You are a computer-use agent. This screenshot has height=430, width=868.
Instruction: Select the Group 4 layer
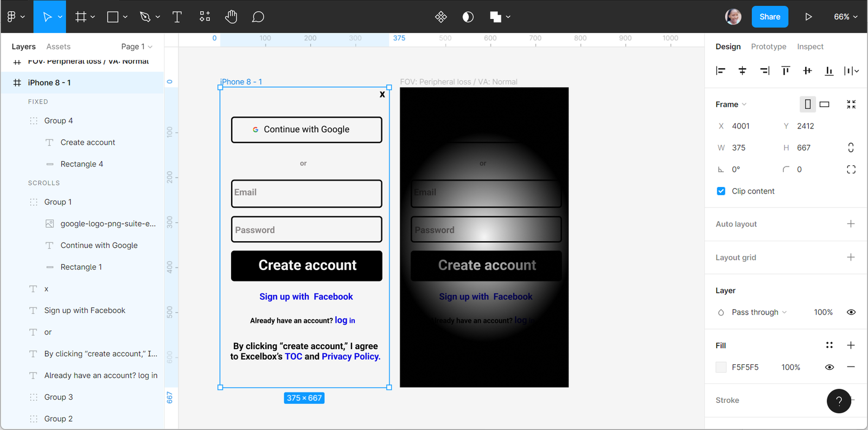pos(59,120)
